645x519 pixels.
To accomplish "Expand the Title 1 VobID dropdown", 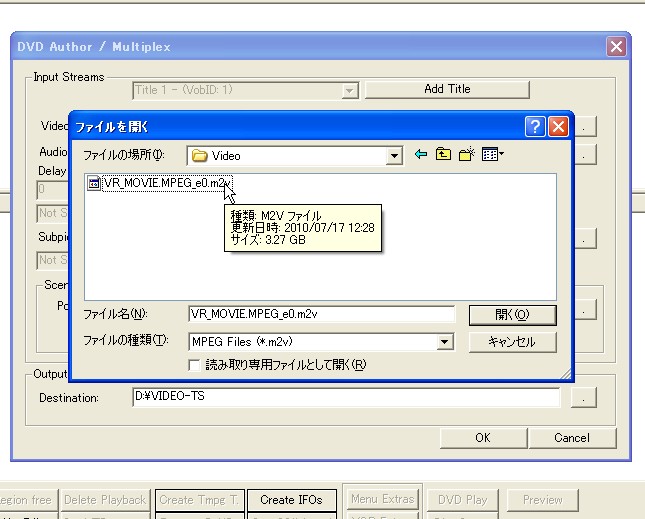I will (349, 90).
